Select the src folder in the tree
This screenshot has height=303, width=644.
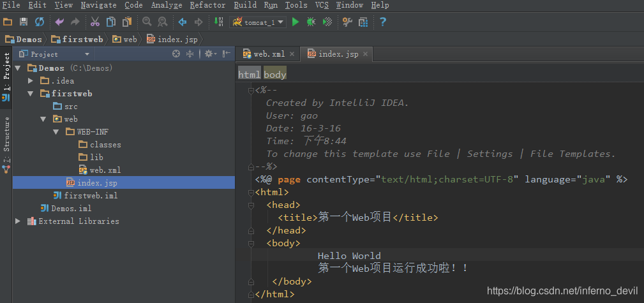click(65, 107)
